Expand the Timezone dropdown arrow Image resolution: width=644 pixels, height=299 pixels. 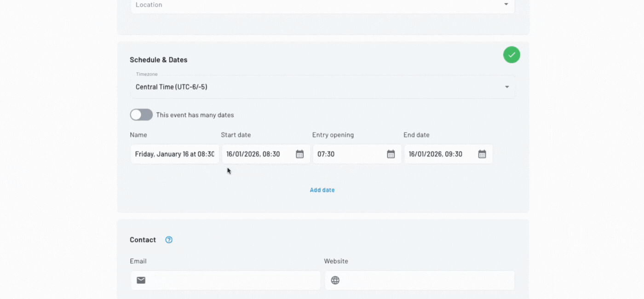tap(506, 87)
